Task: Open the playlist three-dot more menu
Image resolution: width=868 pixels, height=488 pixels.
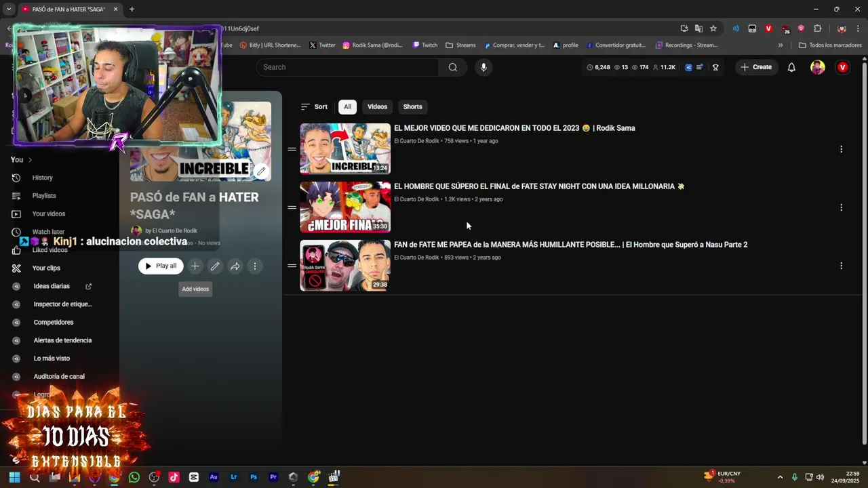Action: coord(255,266)
